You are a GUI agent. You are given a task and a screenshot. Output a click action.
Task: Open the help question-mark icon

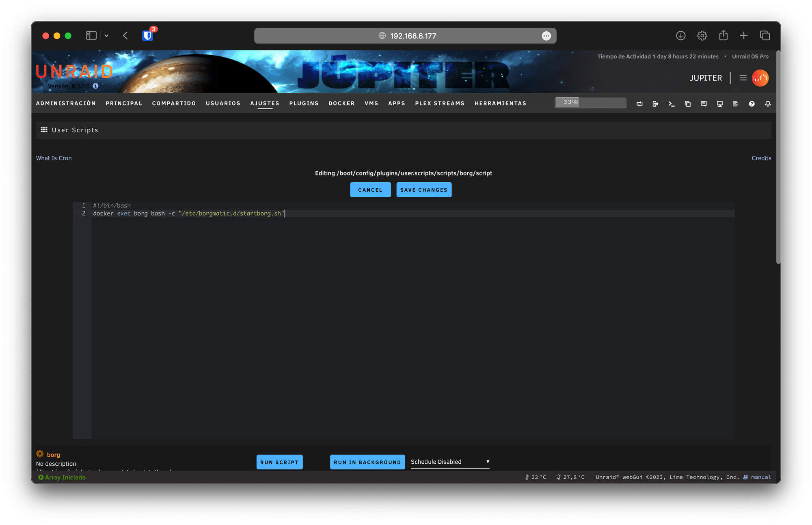pyautogui.click(x=752, y=104)
